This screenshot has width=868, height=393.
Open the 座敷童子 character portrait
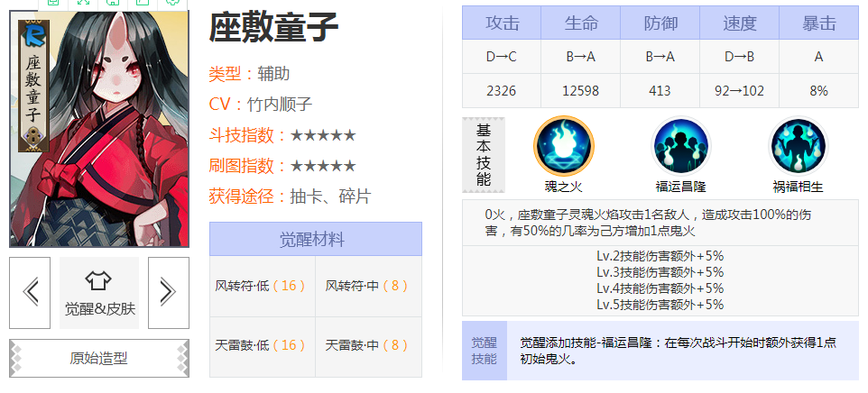click(x=99, y=128)
